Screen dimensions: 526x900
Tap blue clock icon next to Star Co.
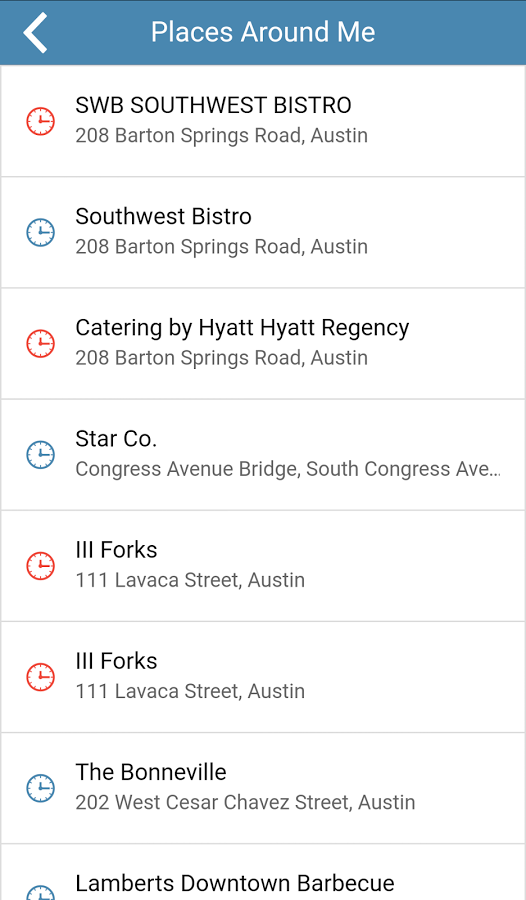point(41,455)
